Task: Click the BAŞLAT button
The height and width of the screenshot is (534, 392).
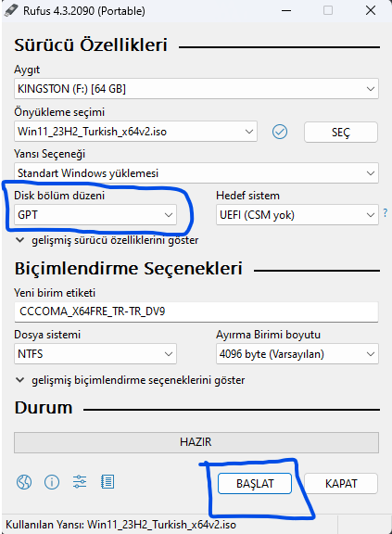Action: [x=255, y=483]
